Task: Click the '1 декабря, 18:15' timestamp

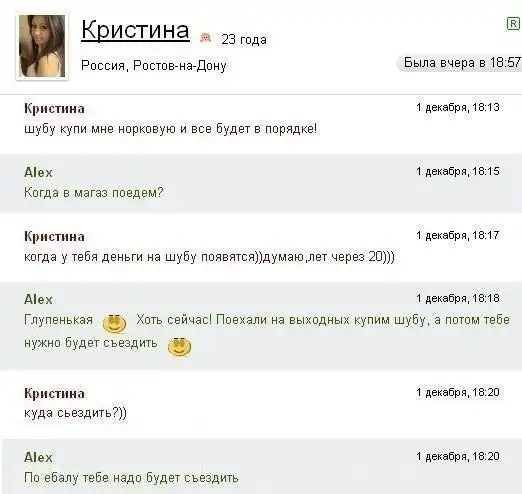Action: pos(458,171)
